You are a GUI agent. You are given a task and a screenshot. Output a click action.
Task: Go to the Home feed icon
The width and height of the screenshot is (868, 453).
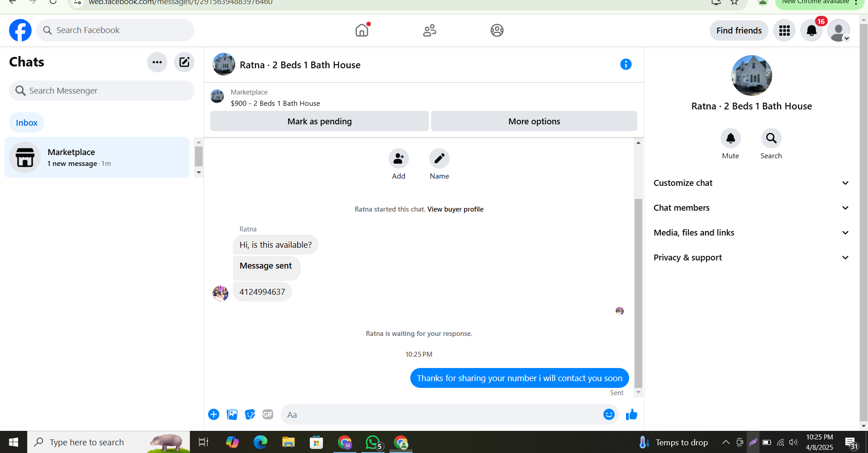click(362, 30)
